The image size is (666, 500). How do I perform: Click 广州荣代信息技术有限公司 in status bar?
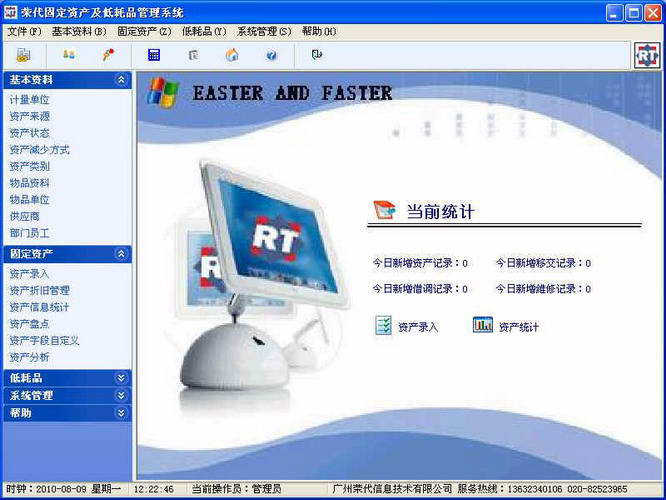point(392,489)
